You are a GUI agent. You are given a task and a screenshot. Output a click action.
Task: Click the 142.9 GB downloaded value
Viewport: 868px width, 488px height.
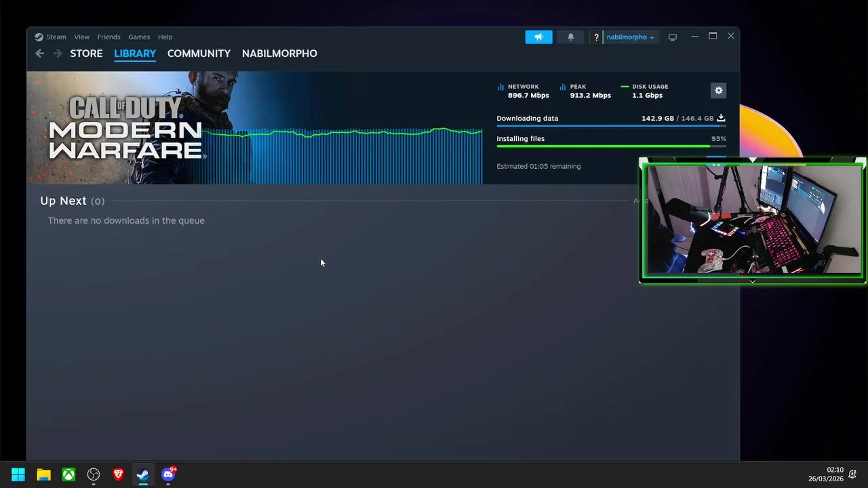pos(658,119)
